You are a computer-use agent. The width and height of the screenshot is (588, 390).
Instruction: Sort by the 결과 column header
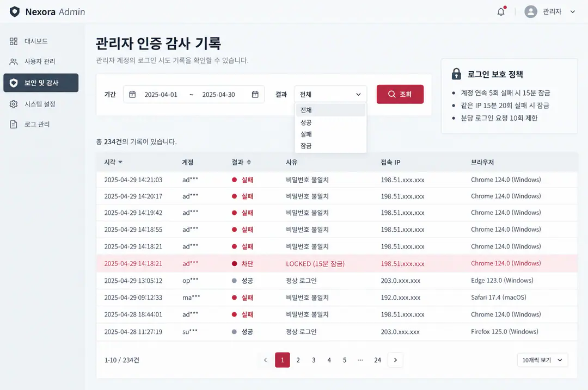[x=241, y=162]
